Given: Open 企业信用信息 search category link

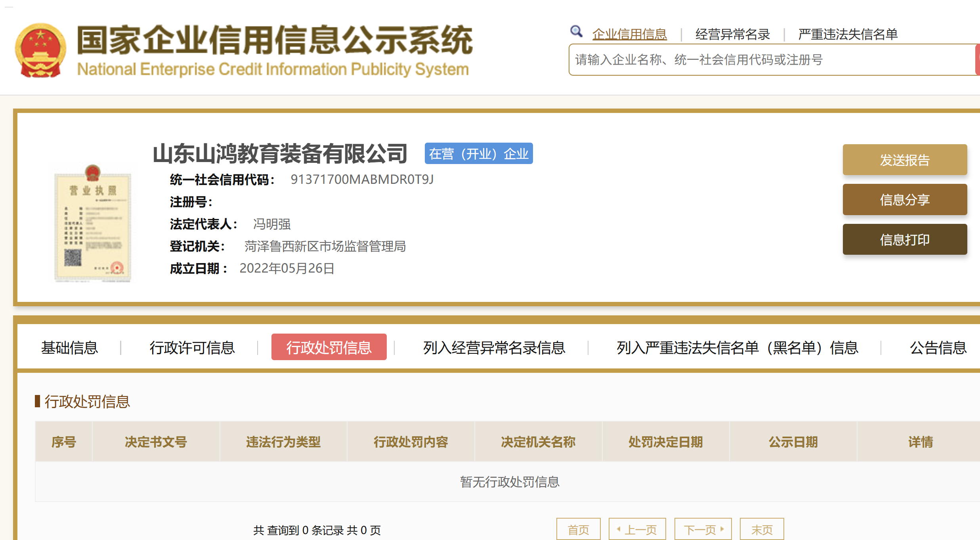Looking at the screenshot, I should pyautogui.click(x=629, y=34).
